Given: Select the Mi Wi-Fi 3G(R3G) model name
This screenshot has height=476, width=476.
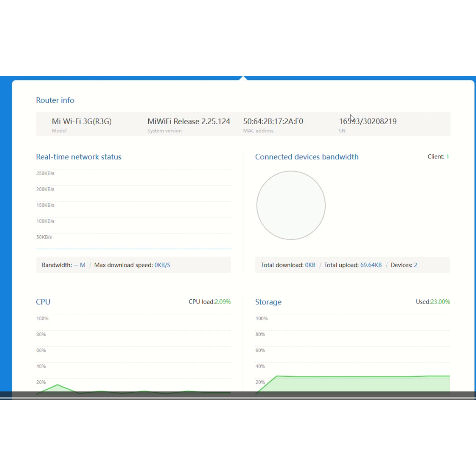Looking at the screenshot, I should [x=81, y=121].
